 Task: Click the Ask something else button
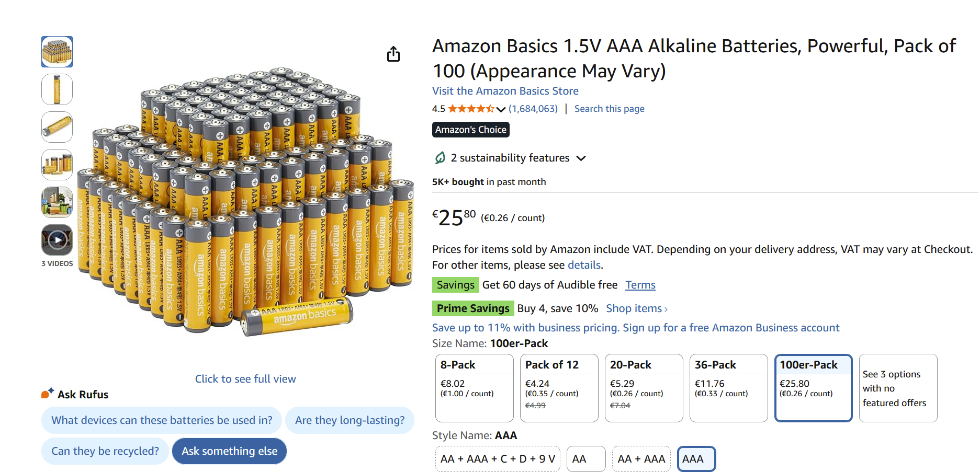pos(229,451)
